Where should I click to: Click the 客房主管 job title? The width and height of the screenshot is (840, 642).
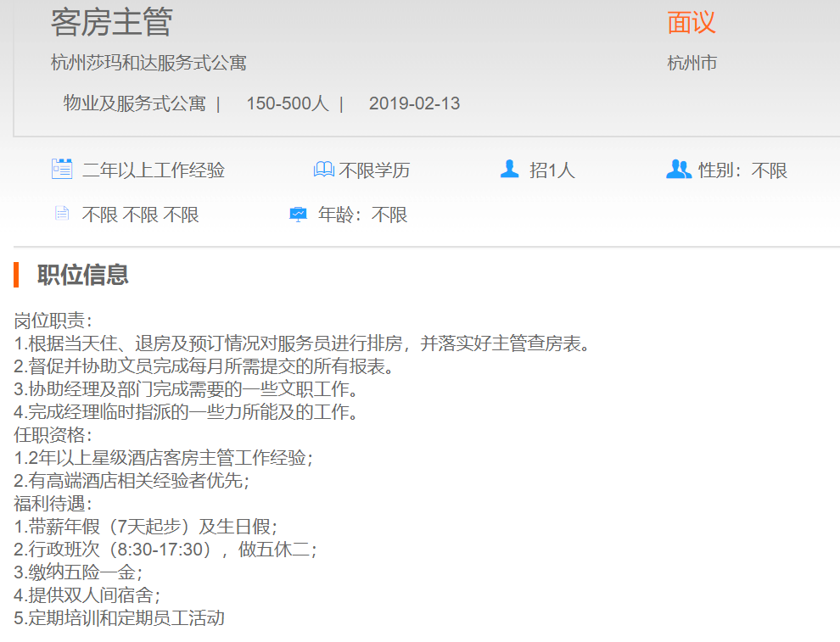coord(110,22)
